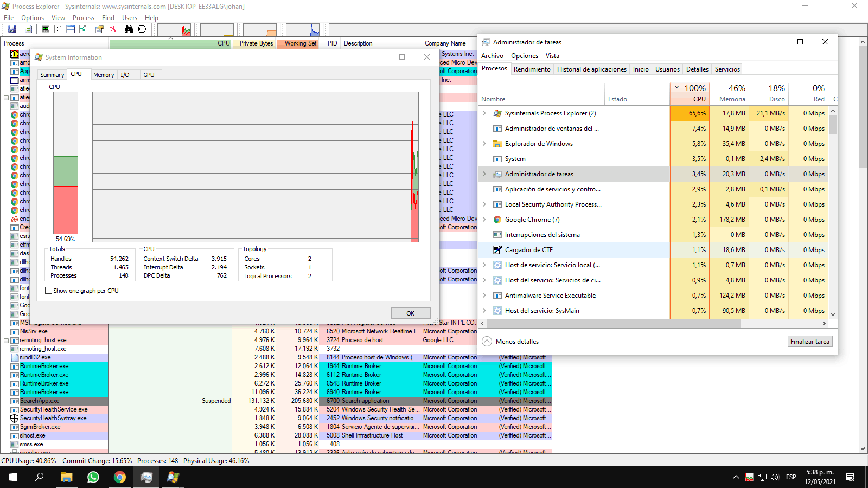Click Working Set column header
868x488 pixels.
click(297, 43)
